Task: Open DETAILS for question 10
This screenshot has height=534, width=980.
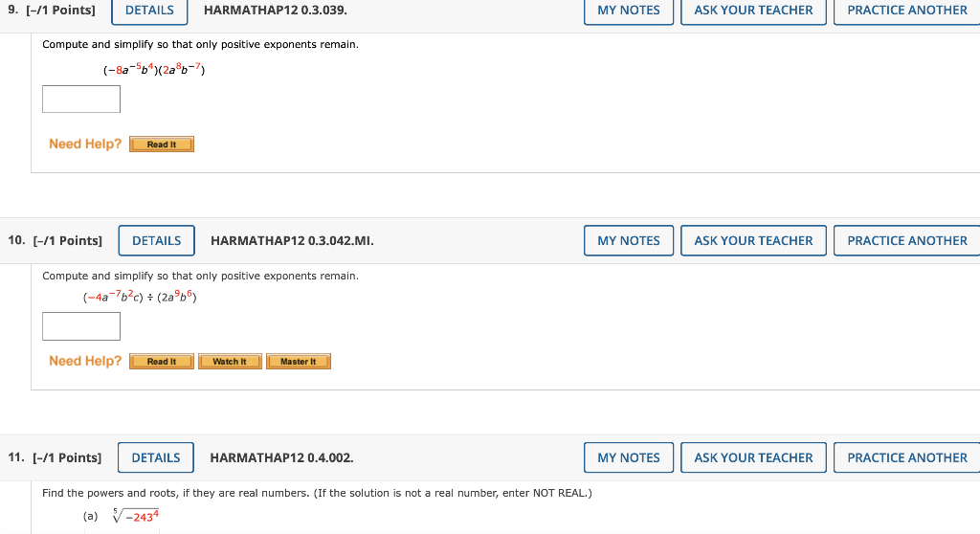Action: [156, 241]
